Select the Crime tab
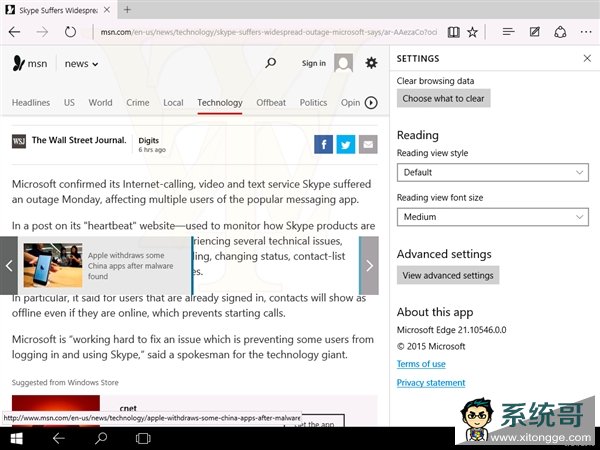 (138, 103)
